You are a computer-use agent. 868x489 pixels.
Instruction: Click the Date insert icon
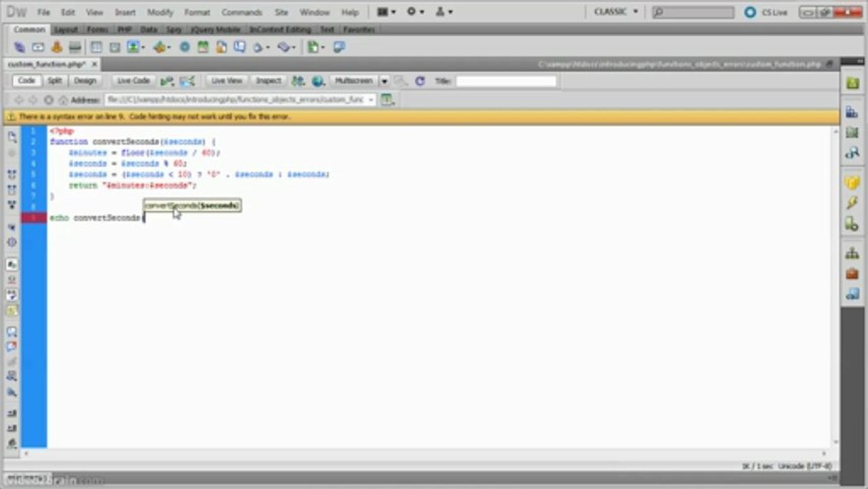coord(203,47)
